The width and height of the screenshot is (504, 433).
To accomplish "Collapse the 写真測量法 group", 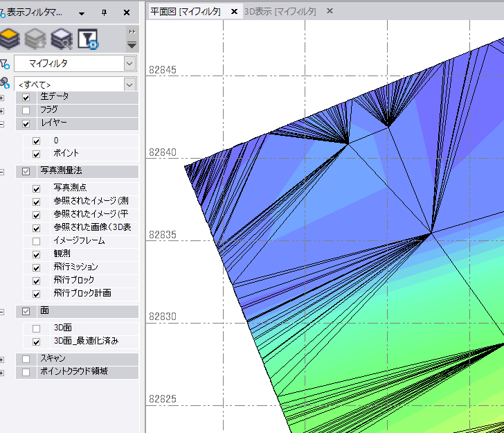I will [x=2, y=171].
